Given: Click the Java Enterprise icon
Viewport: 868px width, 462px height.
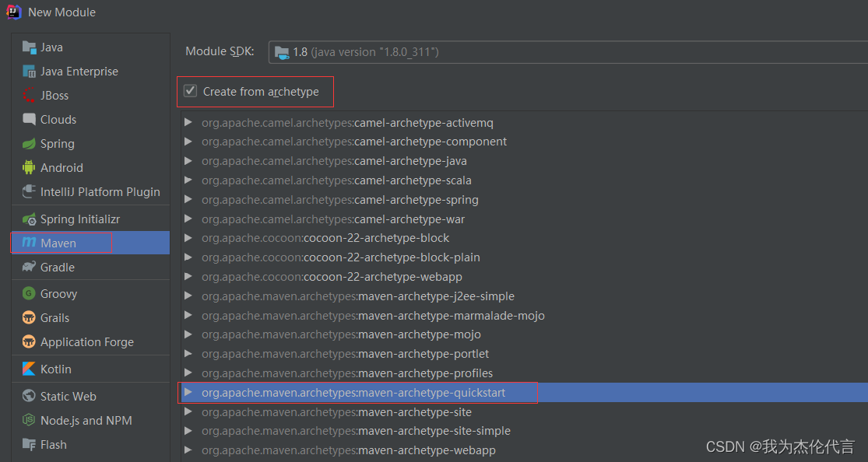Looking at the screenshot, I should click(29, 72).
